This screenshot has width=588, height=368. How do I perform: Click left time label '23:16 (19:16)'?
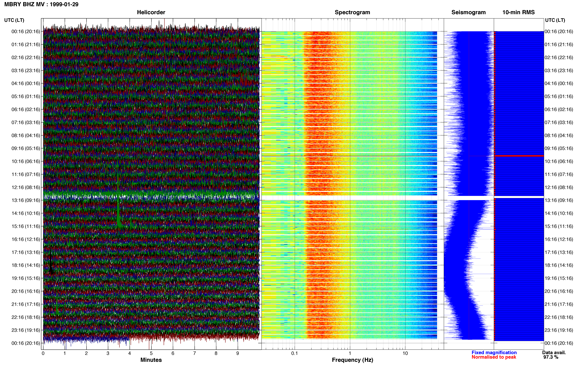click(x=26, y=330)
